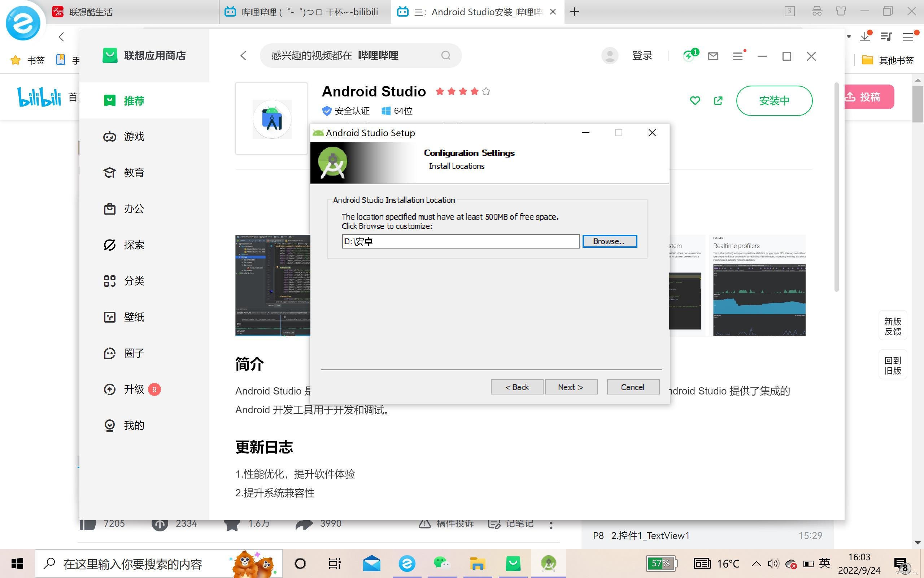Open skin shirt icon in browser titlebar
Viewport: 924px width, 578px height.
[x=840, y=11]
